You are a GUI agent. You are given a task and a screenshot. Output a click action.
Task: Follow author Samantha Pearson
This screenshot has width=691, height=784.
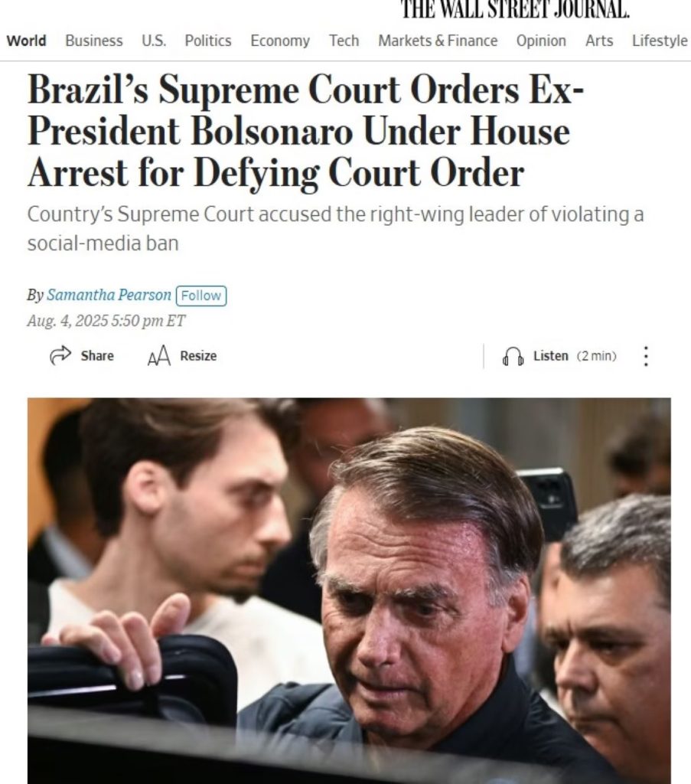(201, 296)
